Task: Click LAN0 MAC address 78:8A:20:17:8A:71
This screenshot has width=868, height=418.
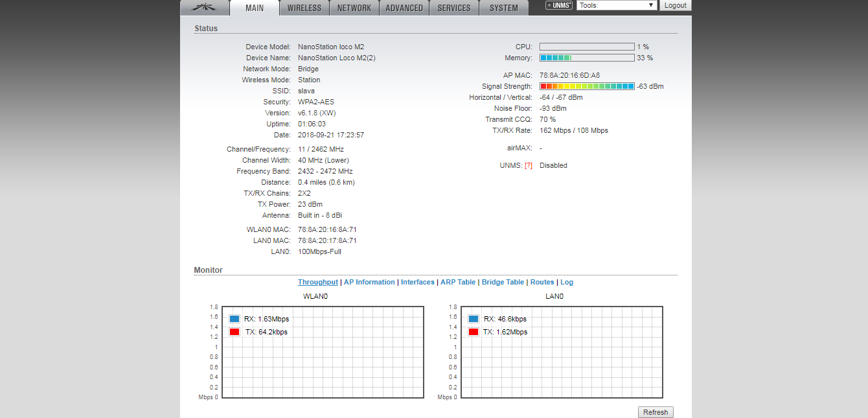Action: tap(327, 240)
